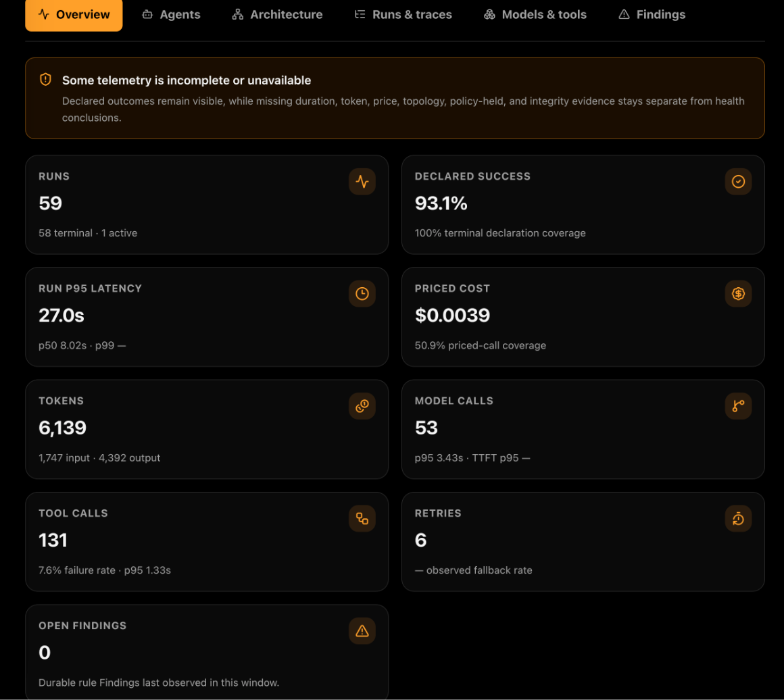Open the Overview tab
The width and height of the screenshot is (784, 700).
(x=74, y=14)
